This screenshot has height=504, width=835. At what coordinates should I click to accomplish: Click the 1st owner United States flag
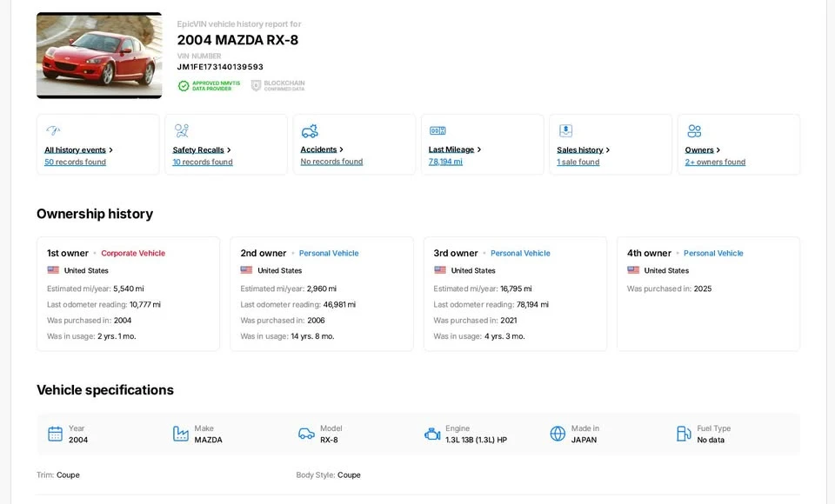tap(53, 270)
